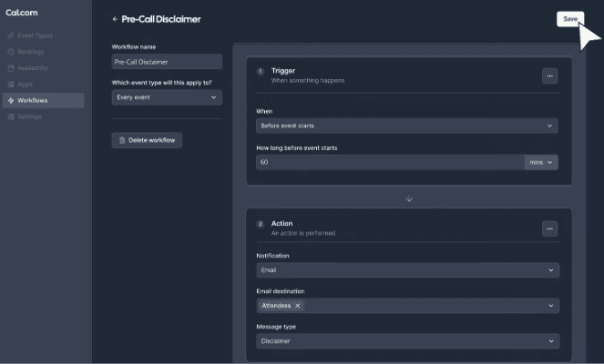604x364 pixels.
Task: Open Workflows in sidebar
Action: [43, 100]
